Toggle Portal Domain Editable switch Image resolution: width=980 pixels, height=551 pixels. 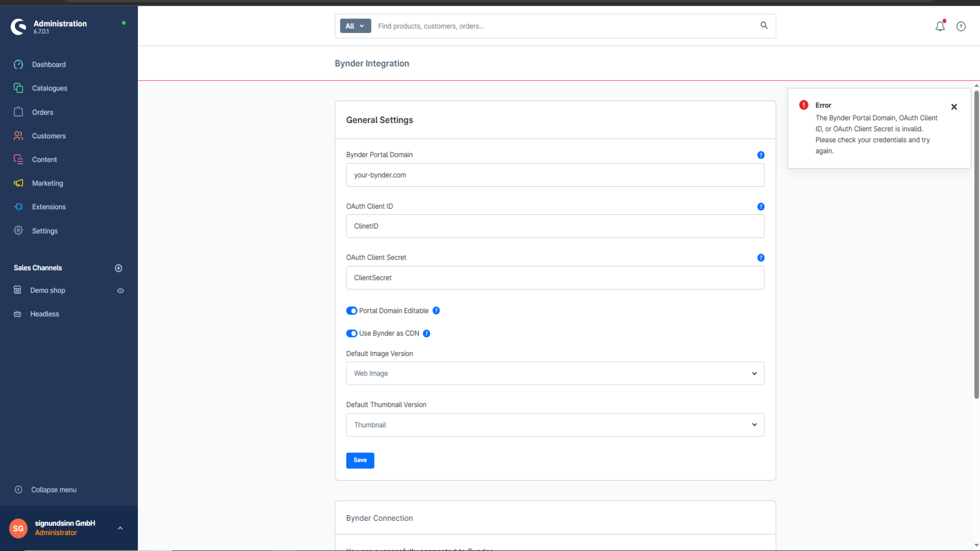point(352,311)
